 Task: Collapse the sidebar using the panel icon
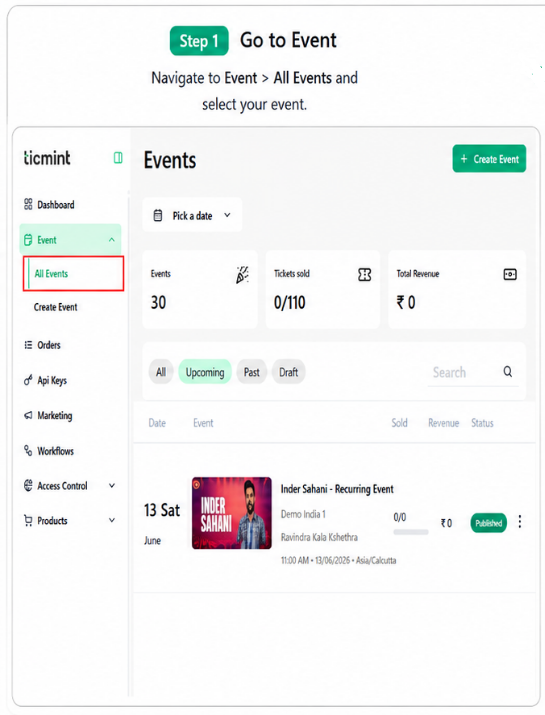[118, 158]
